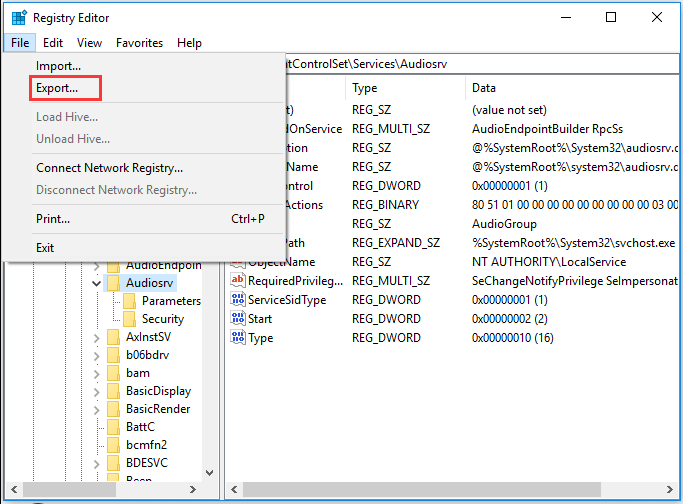Screen dimensions: 683x504
Task: Click the DWORD icon beside Start value
Action: (238, 318)
